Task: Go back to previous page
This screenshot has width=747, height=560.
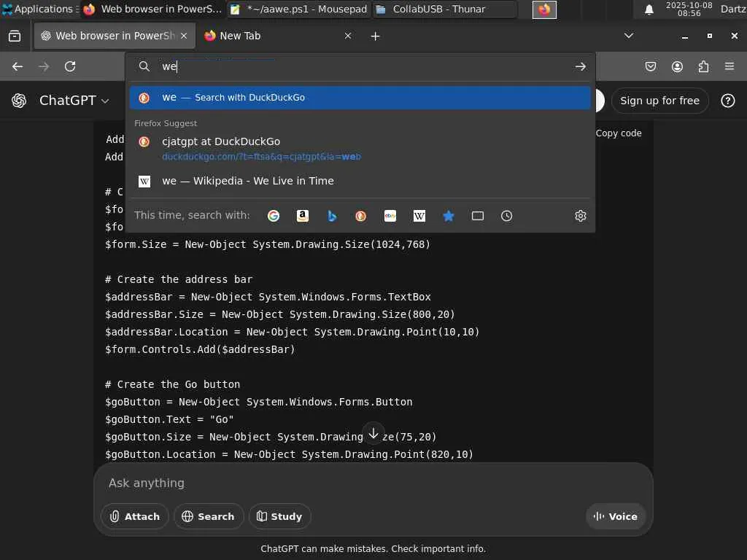Action: click(18, 66)
